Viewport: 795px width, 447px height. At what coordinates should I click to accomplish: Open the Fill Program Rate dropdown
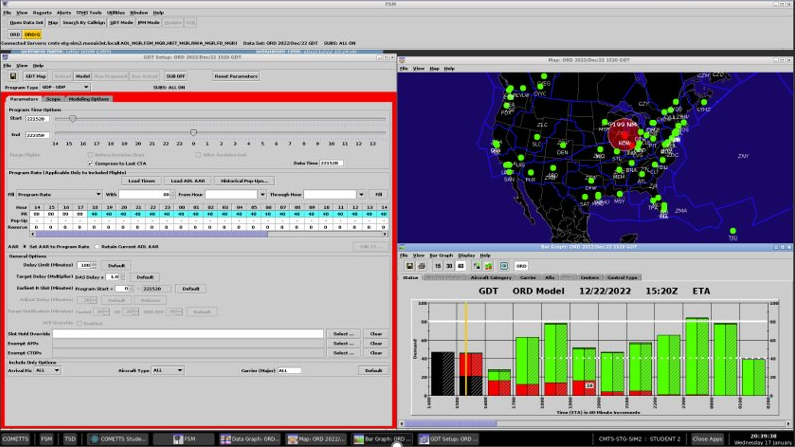point(59,195)
